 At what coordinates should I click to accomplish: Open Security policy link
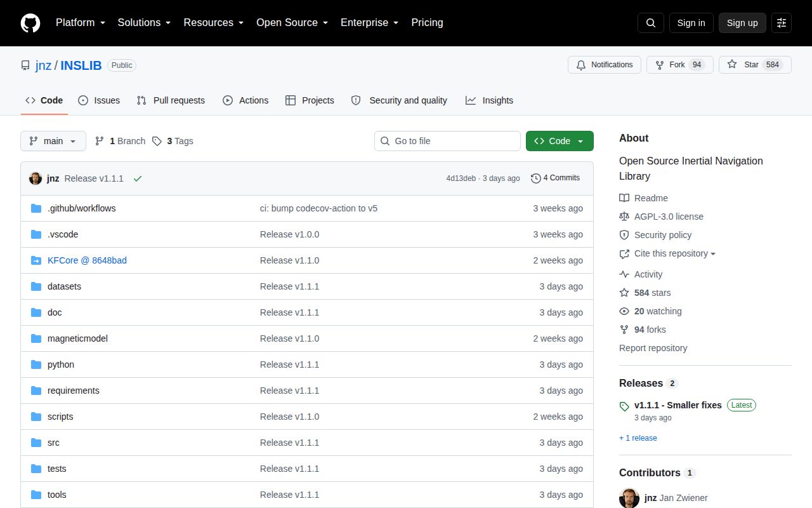point(655,235)
